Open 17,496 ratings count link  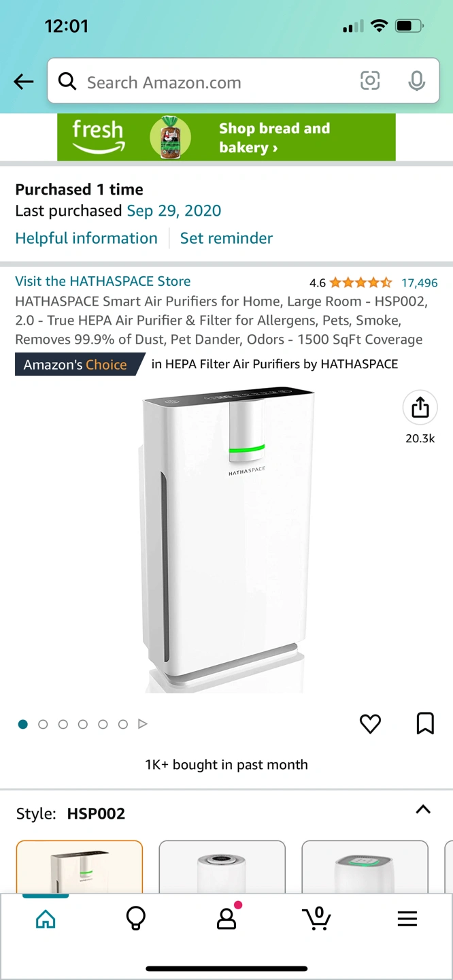click(x=420, y=282)
